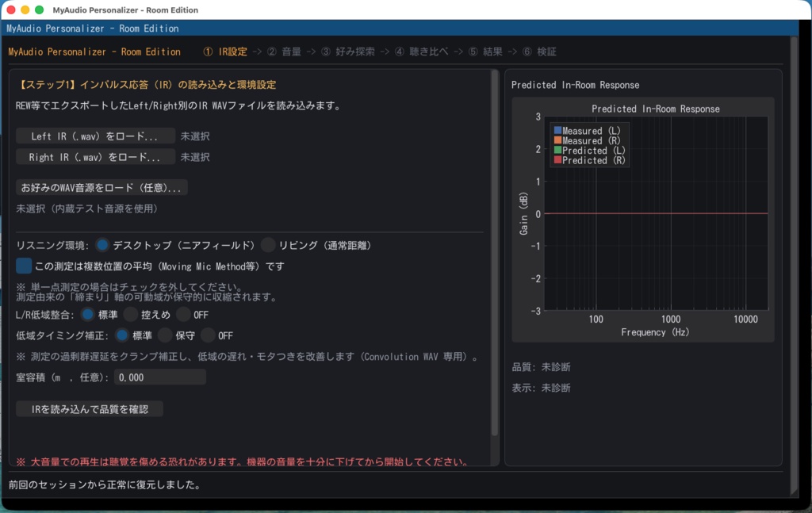Select デスクトップ (ニアフィールド) listening environment

(x=102, y=245)
